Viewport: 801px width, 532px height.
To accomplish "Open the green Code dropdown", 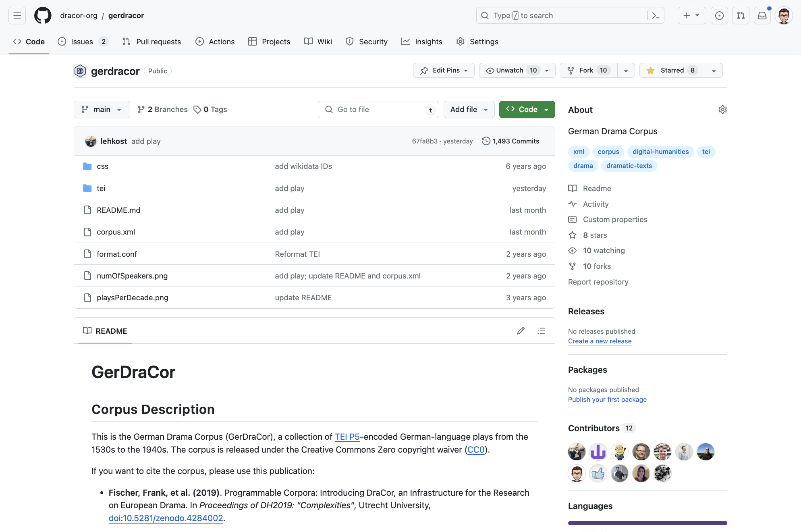I will click(x=527, y=110).
